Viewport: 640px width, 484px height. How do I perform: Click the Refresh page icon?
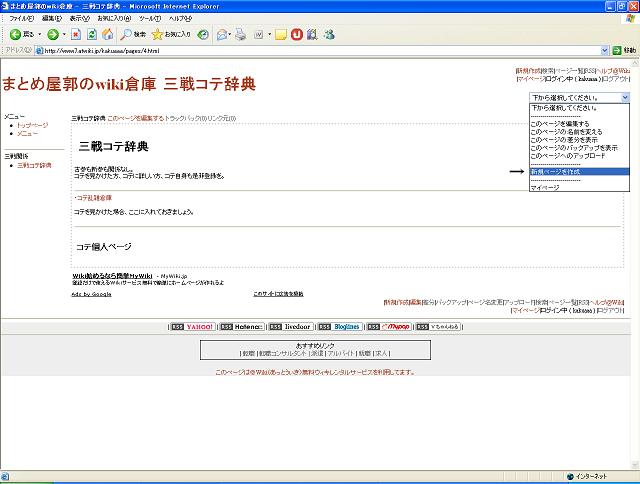pos(91,34)
